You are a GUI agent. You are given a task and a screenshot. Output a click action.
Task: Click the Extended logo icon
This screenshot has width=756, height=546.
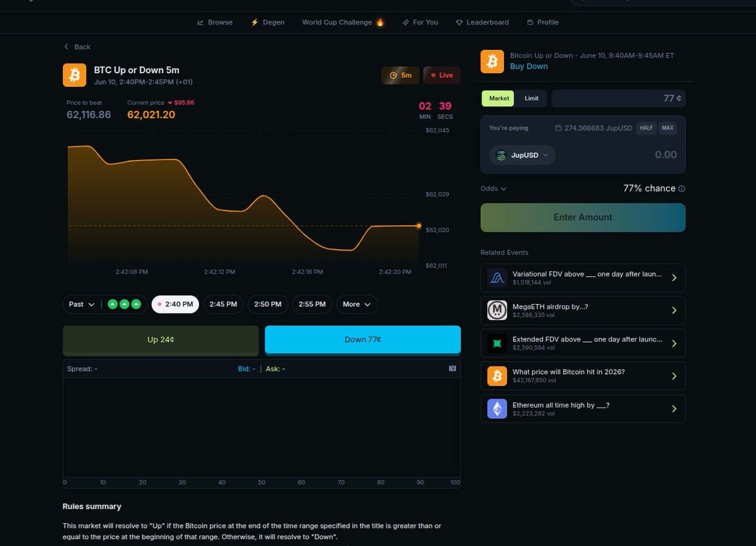pos(497,343)
